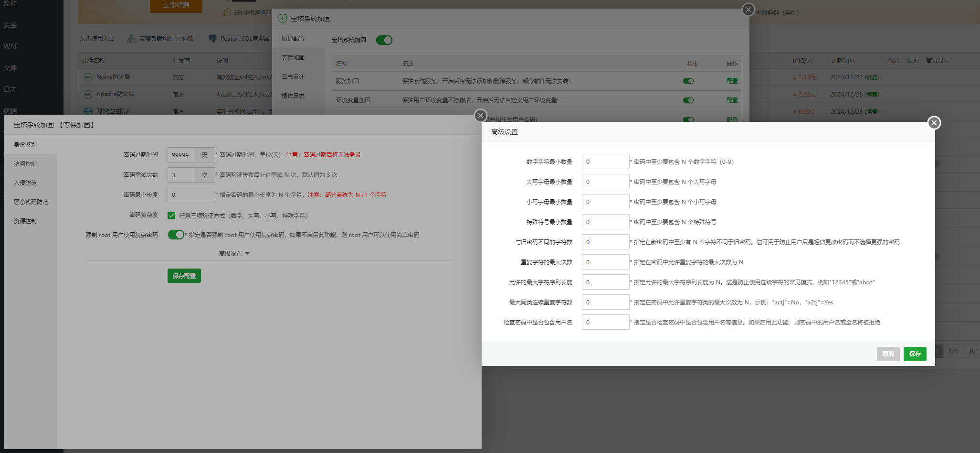
Task: Click the Nginx防火墙 software name
Action: [x=113, y=77]
